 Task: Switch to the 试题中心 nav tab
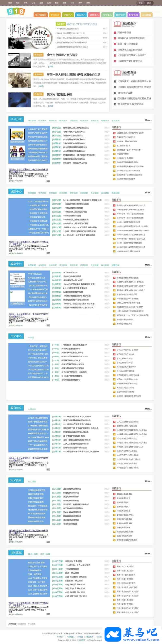click(68, 15)
